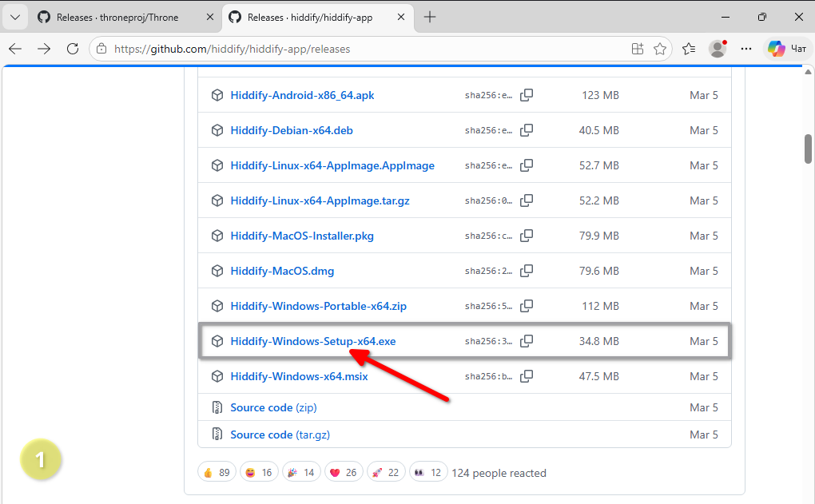Screen dimensions: 815x504
Task: Click zip file icon beside Source code (zip)
Action: pos(217,407)
